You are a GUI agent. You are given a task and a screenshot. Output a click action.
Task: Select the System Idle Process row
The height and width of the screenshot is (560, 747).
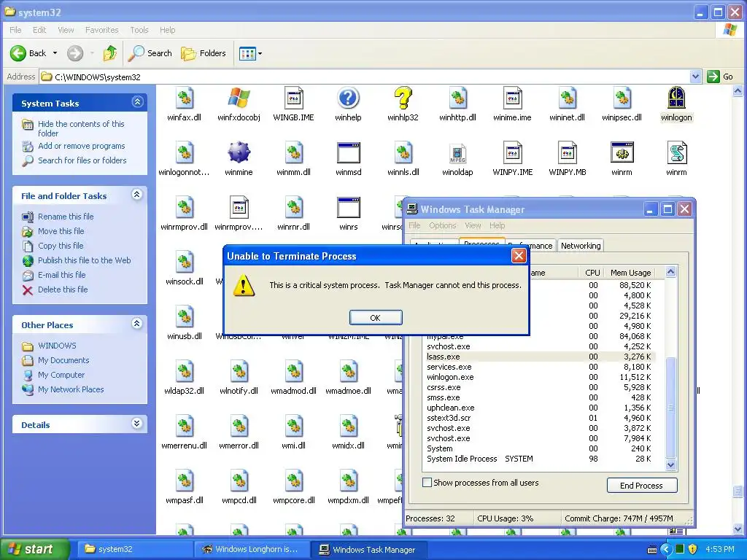tap(541, 459)
